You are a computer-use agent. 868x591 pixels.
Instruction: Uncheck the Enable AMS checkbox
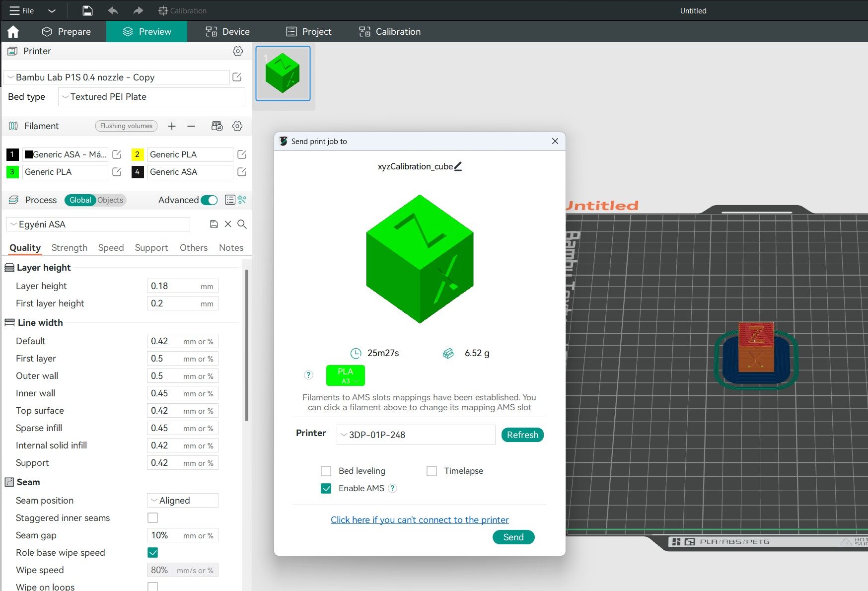[326, 488]
